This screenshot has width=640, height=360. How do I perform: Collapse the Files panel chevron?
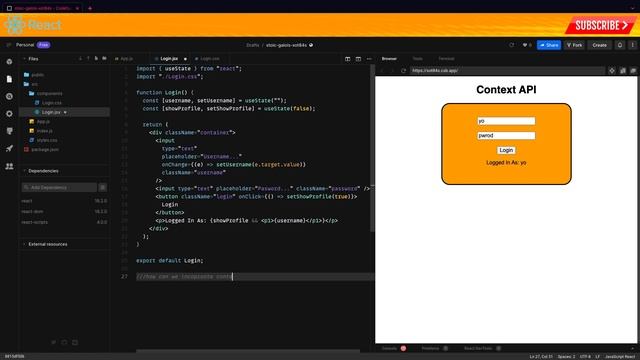coord(24,59)
